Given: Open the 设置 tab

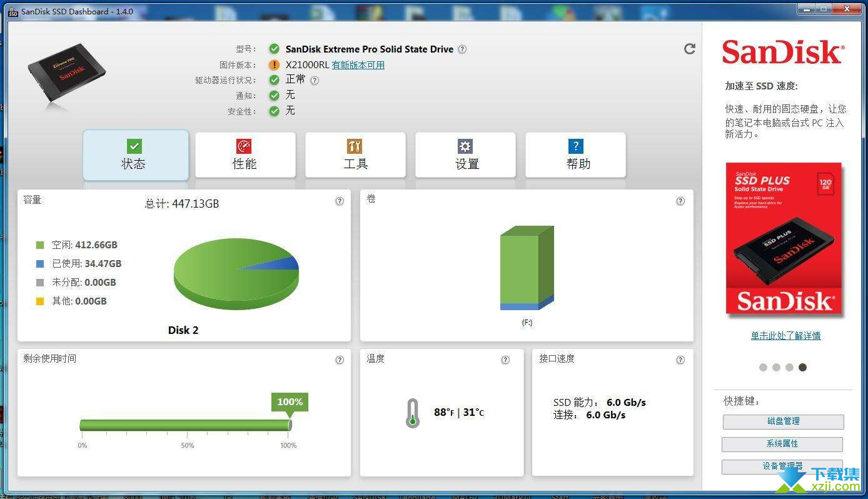Looking at the screenshot, I should (x=465, y=155).
